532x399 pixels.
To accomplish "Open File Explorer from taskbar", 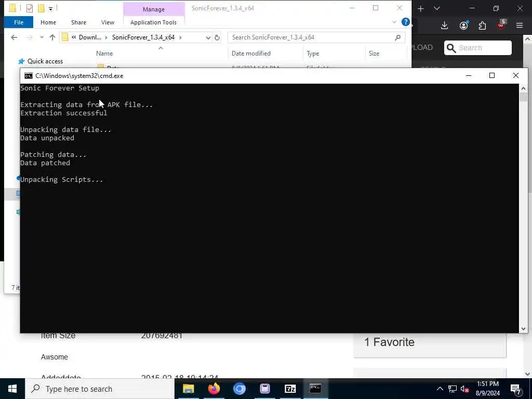I will tap(188, 389).
